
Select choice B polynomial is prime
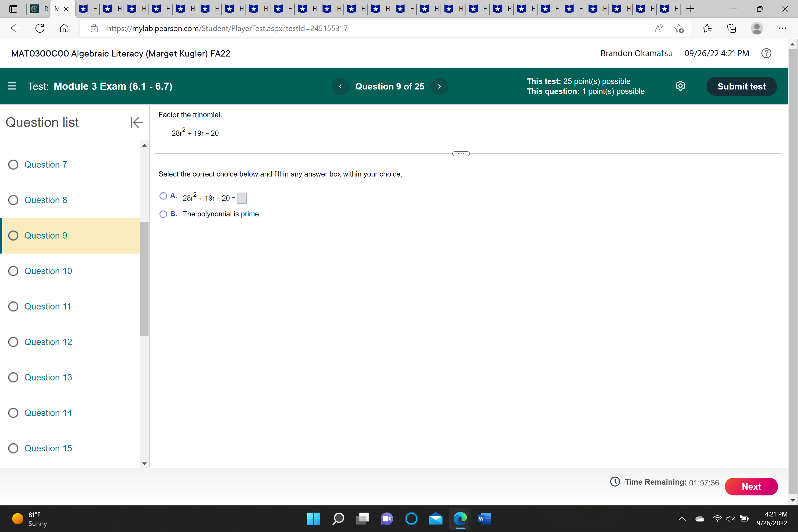pyautogui.click(x=163, y=214)
